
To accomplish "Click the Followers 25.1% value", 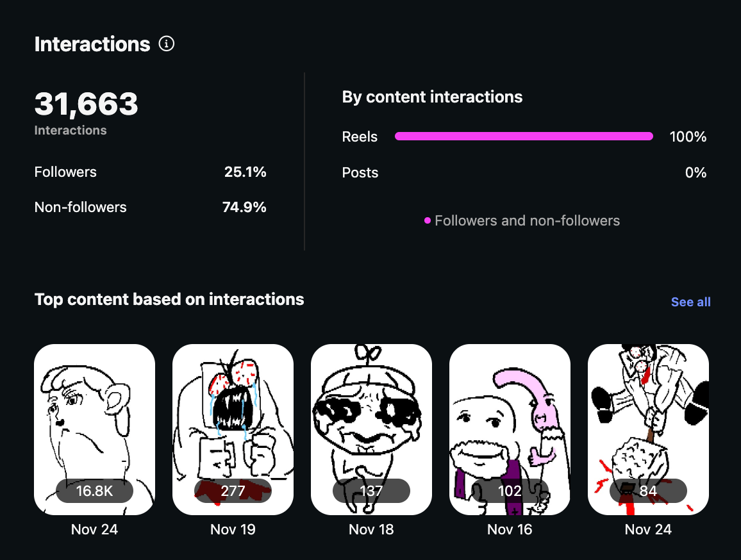I will point(245,172).
